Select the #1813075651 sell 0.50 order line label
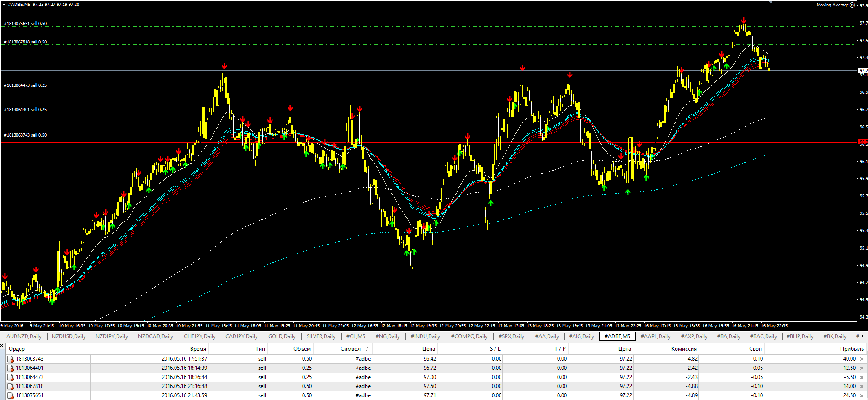The image size is (868, 400). coord(25,24)
